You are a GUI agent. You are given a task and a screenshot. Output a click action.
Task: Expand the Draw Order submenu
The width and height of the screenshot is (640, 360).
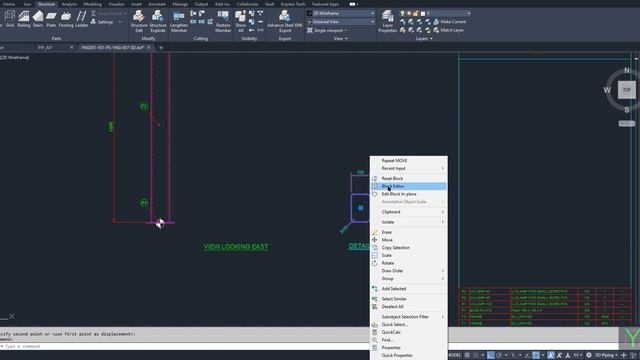click(409, 271)
